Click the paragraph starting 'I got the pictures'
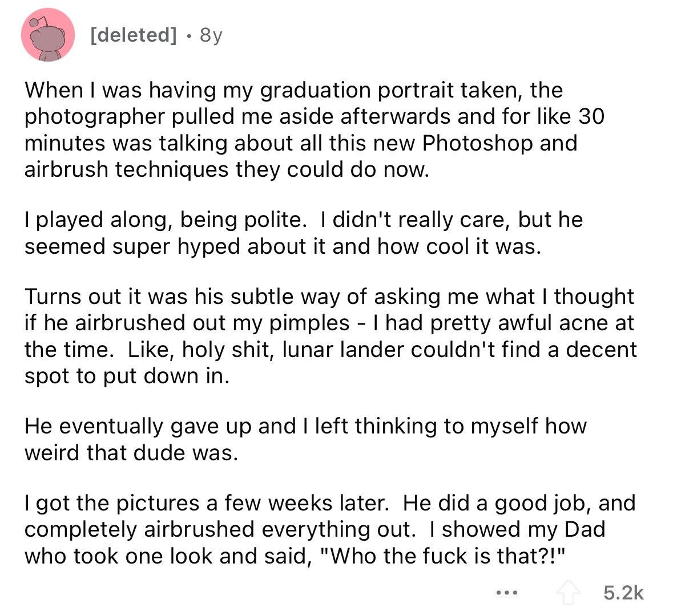This screenshot has width=673, height=616. 329,529
